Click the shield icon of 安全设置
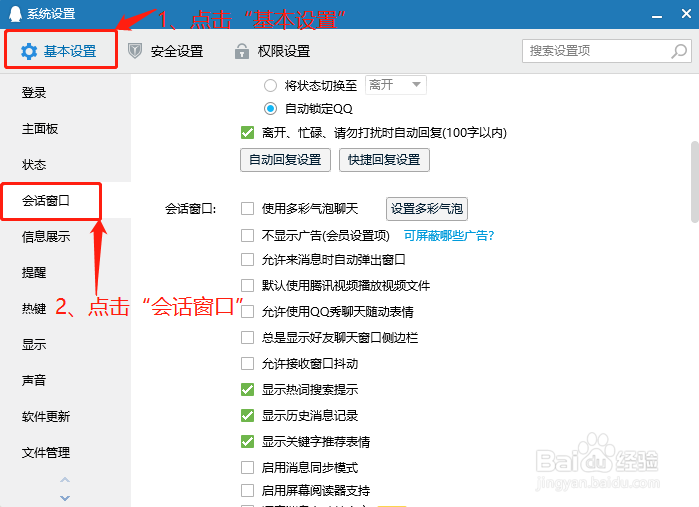Viewport: 699px width, 507px height. (x=135, y=51)
